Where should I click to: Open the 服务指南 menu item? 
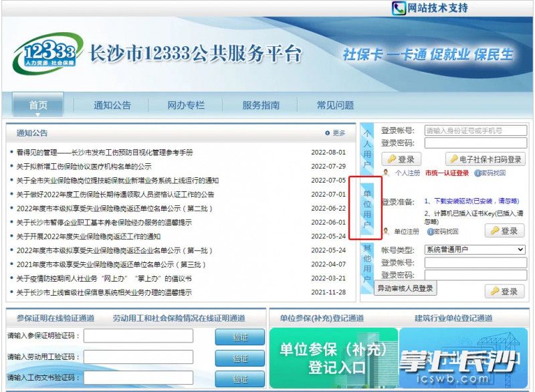point(261,105)
